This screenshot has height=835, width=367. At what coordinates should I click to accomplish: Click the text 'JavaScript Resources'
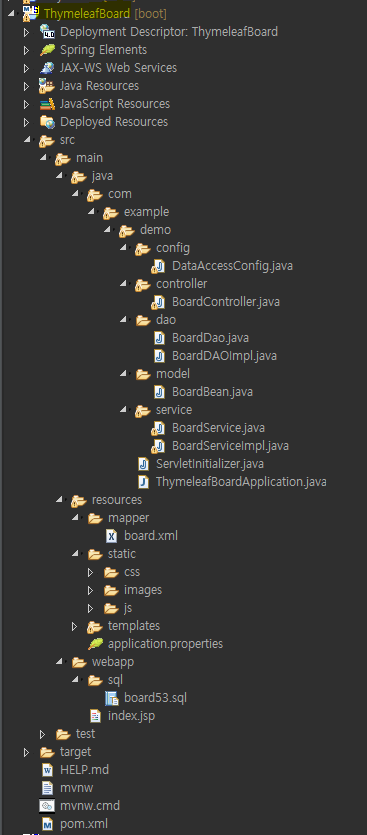click(115, 104)
